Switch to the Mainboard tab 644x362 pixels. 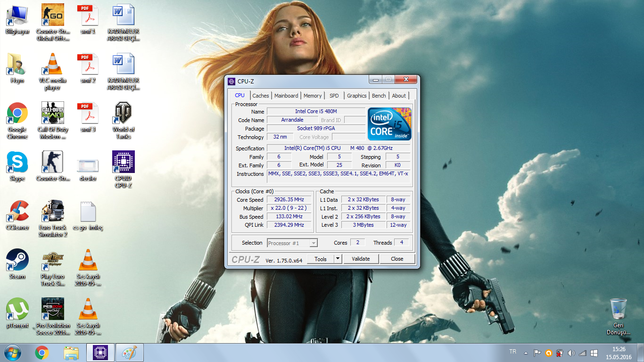(286, 96)
